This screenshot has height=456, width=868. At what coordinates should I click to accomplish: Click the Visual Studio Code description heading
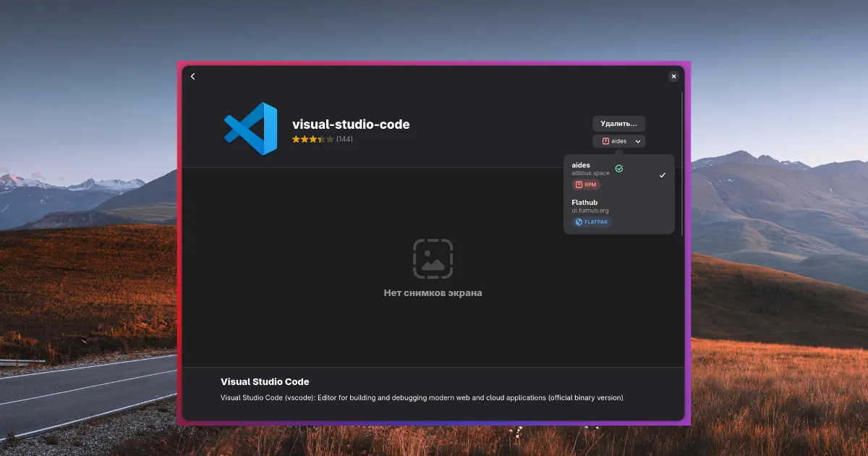pos(265,381)
